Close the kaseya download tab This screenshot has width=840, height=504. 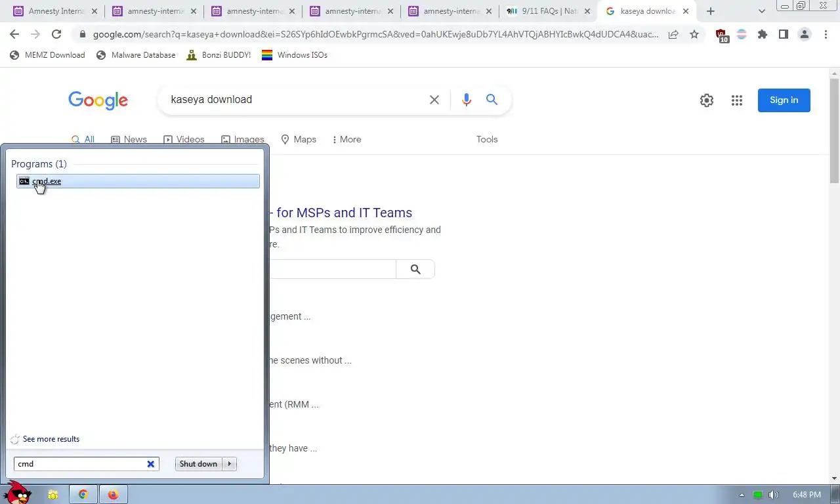686,11
